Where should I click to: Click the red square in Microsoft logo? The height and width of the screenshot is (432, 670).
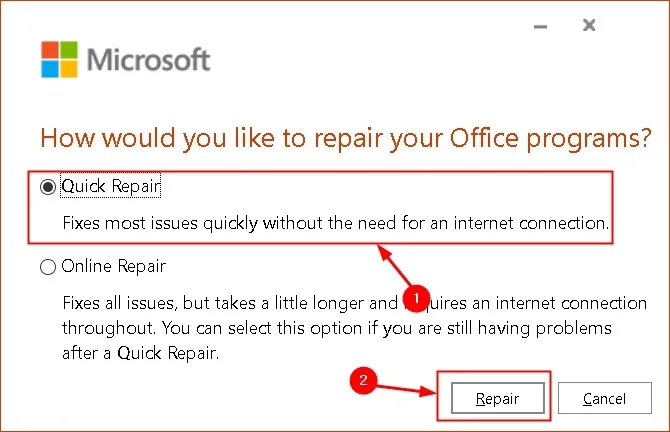[x=48, y=49]
